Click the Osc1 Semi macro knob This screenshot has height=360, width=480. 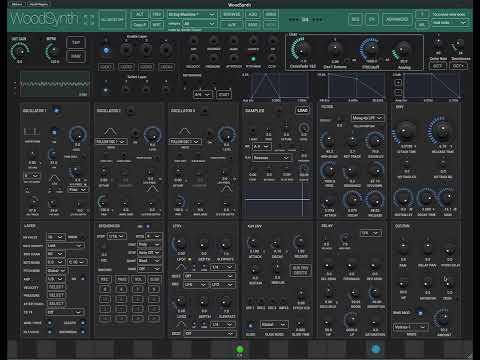[335, 50]
